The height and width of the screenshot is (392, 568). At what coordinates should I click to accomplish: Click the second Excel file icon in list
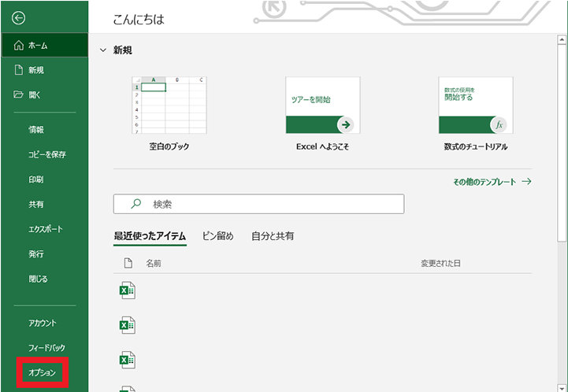(127, 325)
